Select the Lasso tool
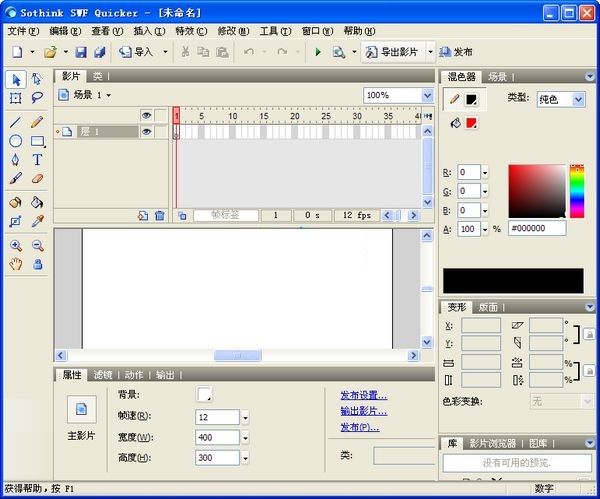 [37, 98]
